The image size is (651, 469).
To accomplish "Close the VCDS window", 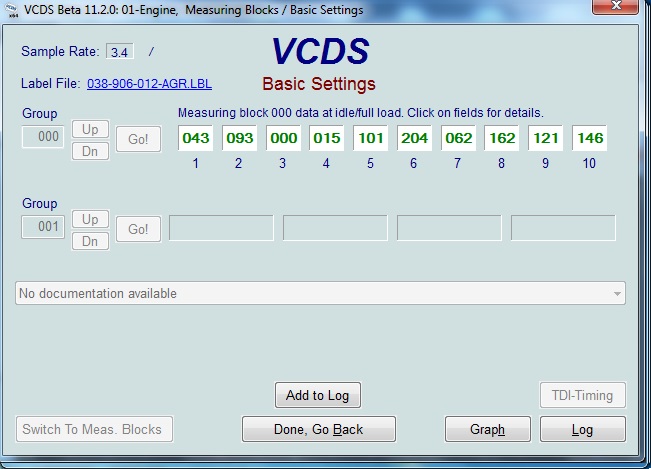I will pyautogui.click(x=615, y=6).
